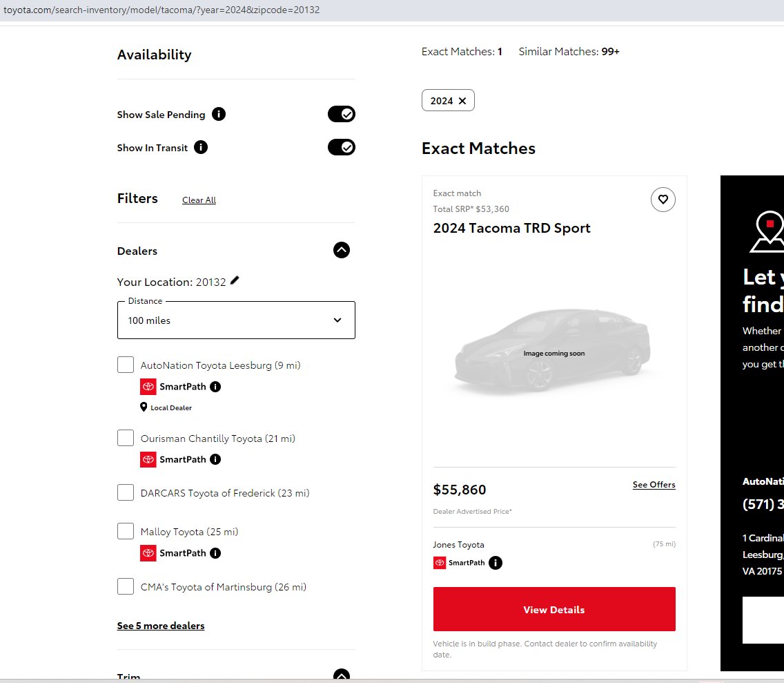Screen dimensions: 784x683
Task: Open Show In Transit info icon
Action: pyautogui.click(x=201, y=147)
